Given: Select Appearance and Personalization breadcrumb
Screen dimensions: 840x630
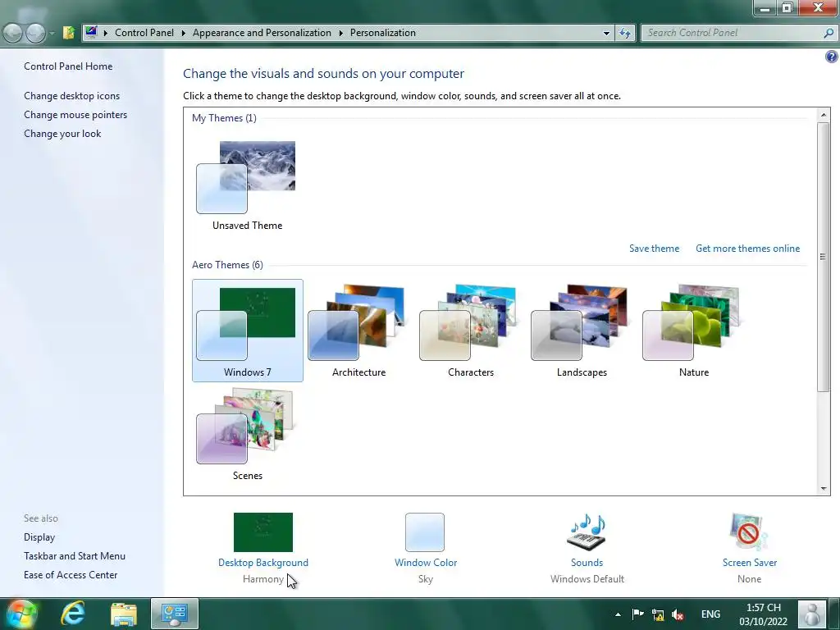Looking at the screenshot, I should 262,33.
